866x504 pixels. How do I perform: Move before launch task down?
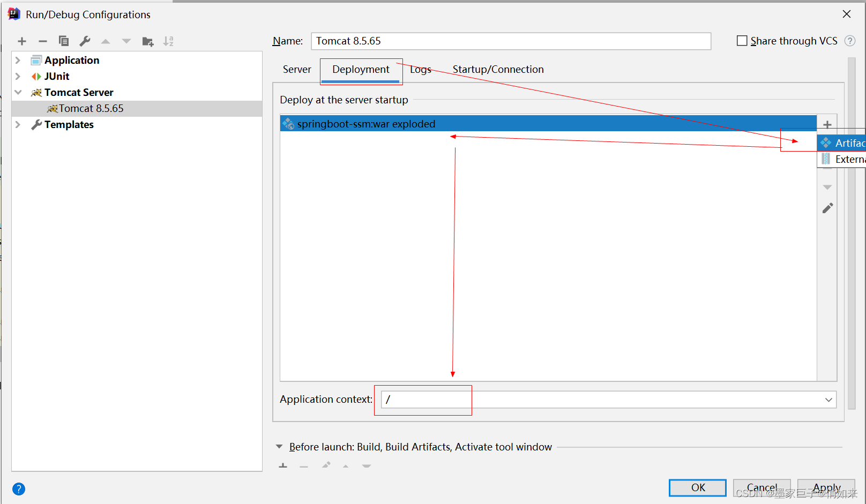pos(367,466)
